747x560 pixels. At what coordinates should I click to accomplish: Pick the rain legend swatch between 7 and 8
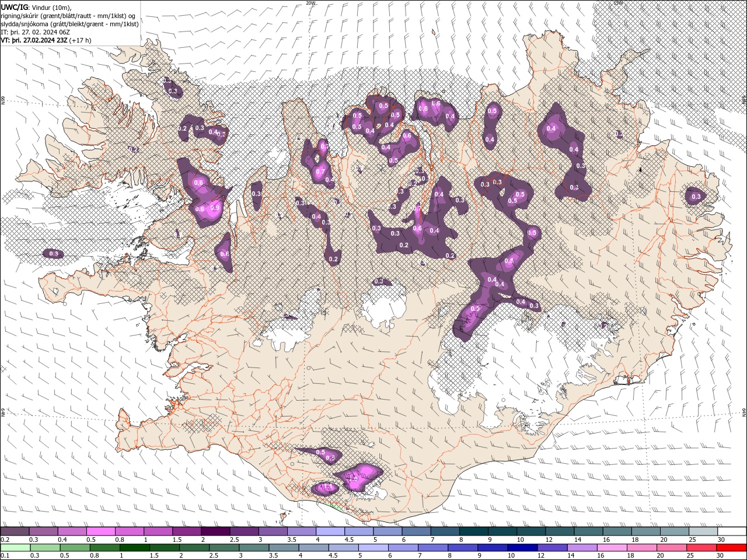click(x=432, y=547)
